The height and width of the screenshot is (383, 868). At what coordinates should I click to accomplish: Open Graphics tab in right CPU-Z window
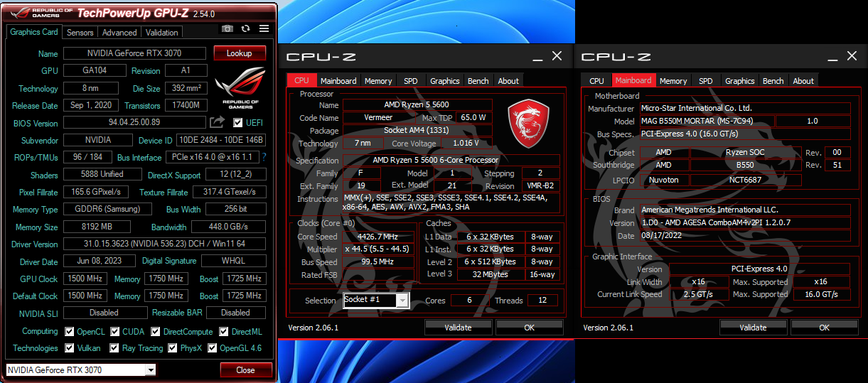[740, 81]
